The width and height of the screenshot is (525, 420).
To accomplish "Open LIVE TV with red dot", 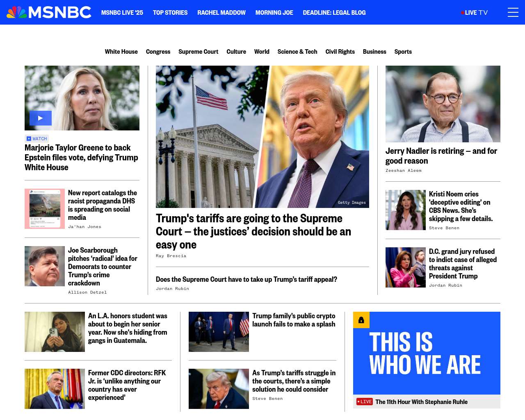I will point(474,13).
